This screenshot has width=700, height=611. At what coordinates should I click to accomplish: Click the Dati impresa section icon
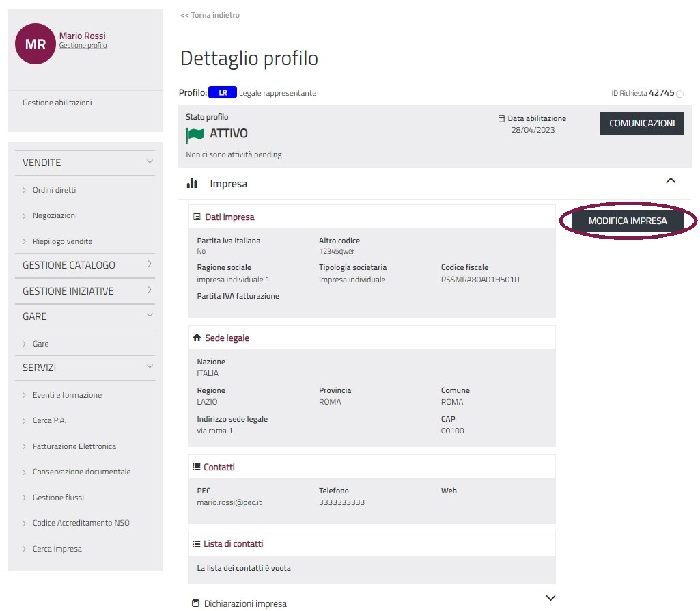pos(197,217)
